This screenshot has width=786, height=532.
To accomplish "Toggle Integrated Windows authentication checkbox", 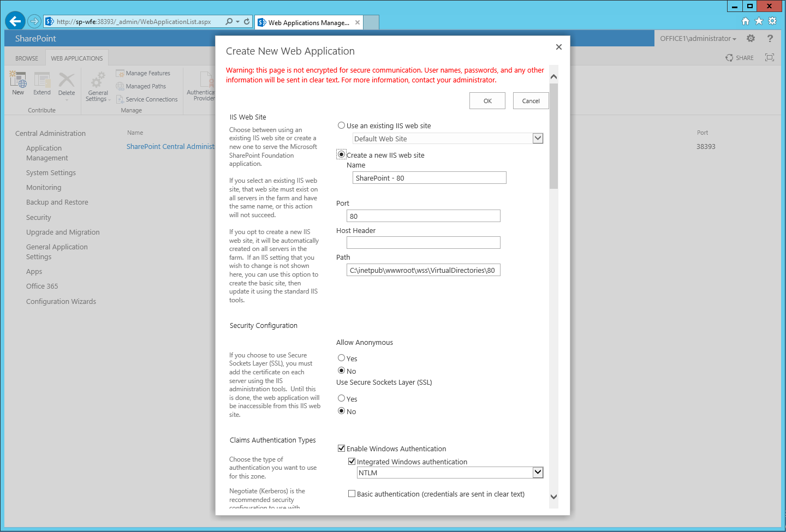I will point(352,462).
